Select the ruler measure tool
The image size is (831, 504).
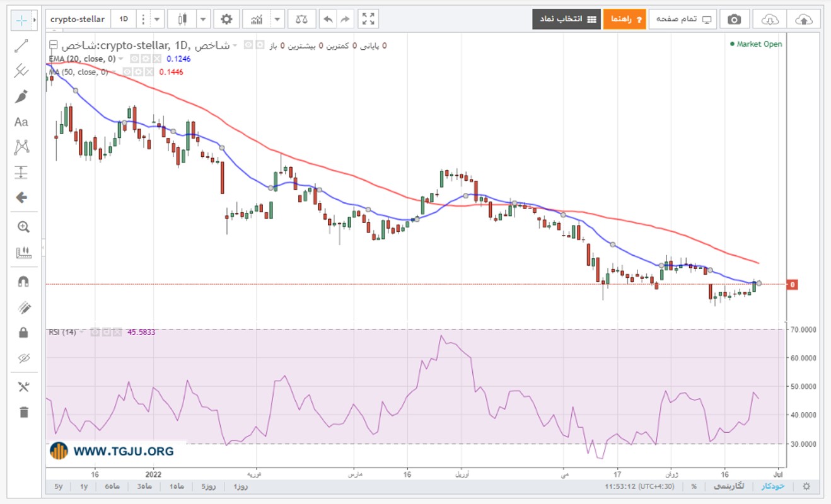point(23,253)
